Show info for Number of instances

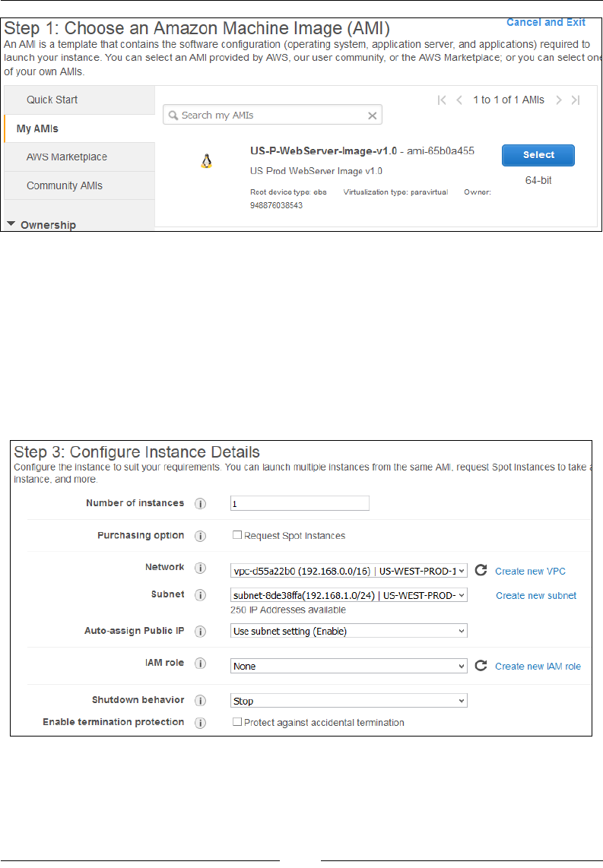(201, 504)
